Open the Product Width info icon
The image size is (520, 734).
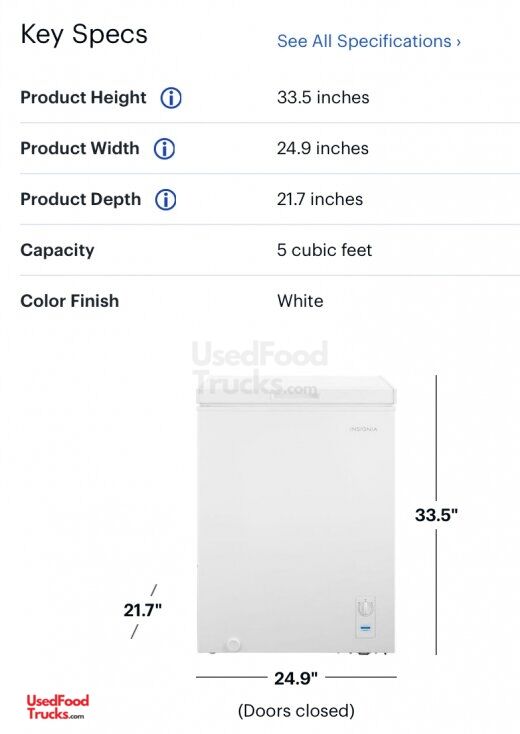coord(164,149)
